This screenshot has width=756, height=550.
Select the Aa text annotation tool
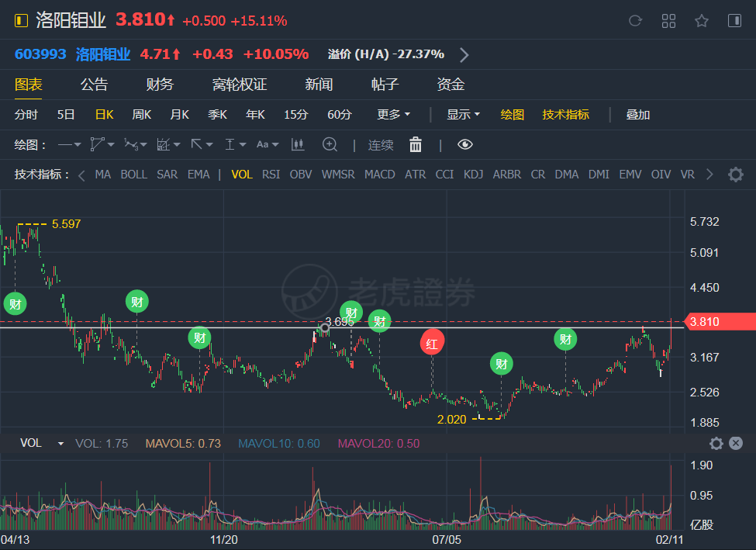tap(262, 144)
